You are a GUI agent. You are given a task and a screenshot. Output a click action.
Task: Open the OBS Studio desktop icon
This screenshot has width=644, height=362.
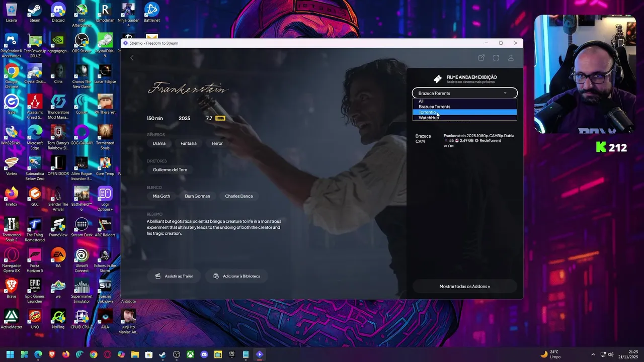[82, 43]
